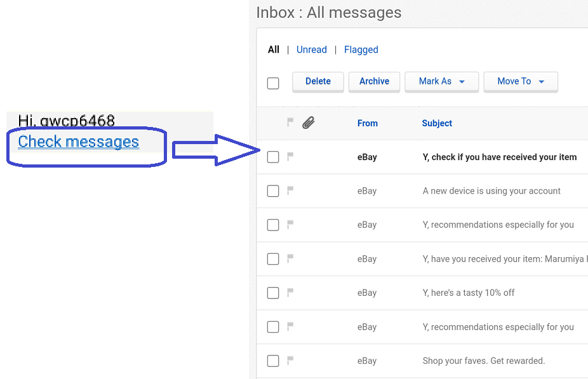Viewport: 588px width, 379px height.
Task: Click the flag column header icon
Action: pyautogui.click(x=290, y=123)
